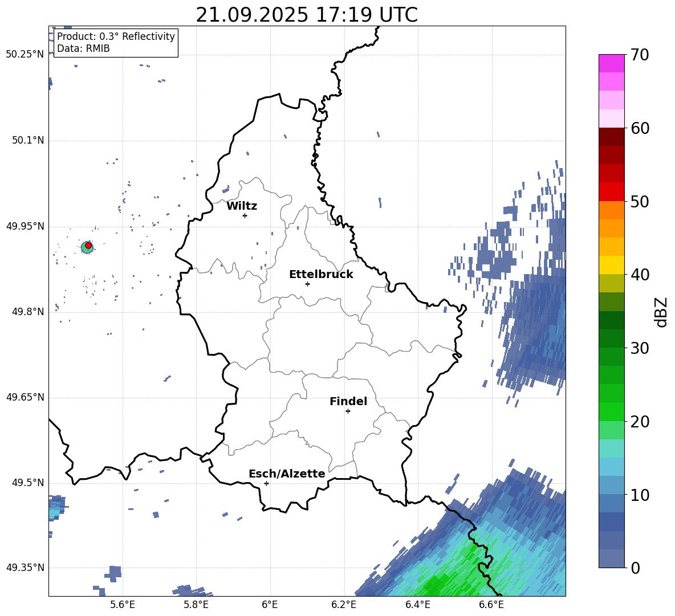Click the 50 colorbar tick value
The image size is (675, 616).
[640, 202]
